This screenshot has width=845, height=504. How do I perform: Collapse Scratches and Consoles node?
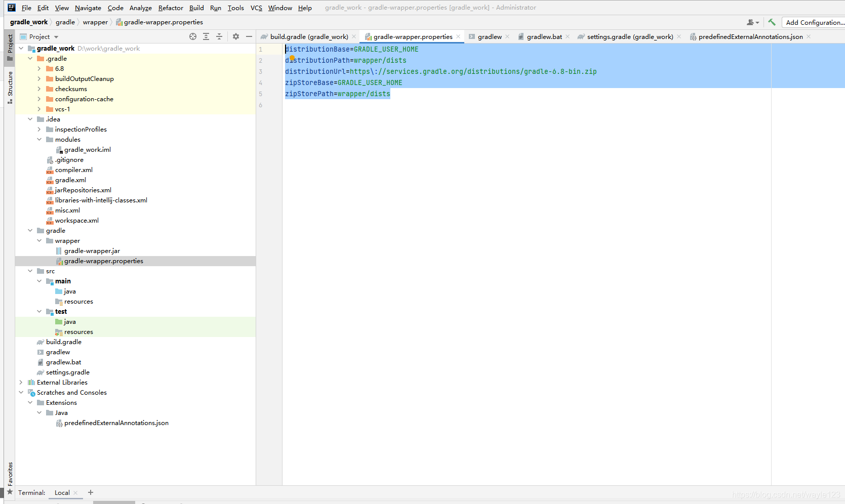coord(21,393)
